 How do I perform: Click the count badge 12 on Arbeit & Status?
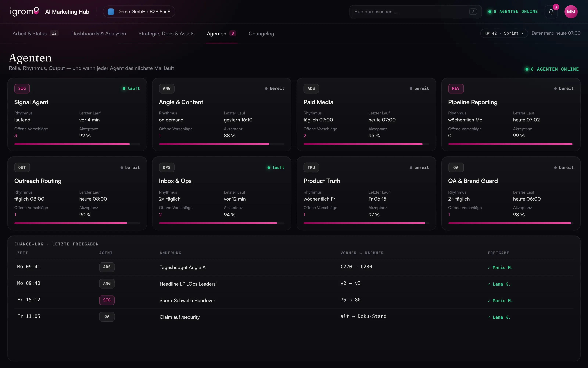coord(54,33)
